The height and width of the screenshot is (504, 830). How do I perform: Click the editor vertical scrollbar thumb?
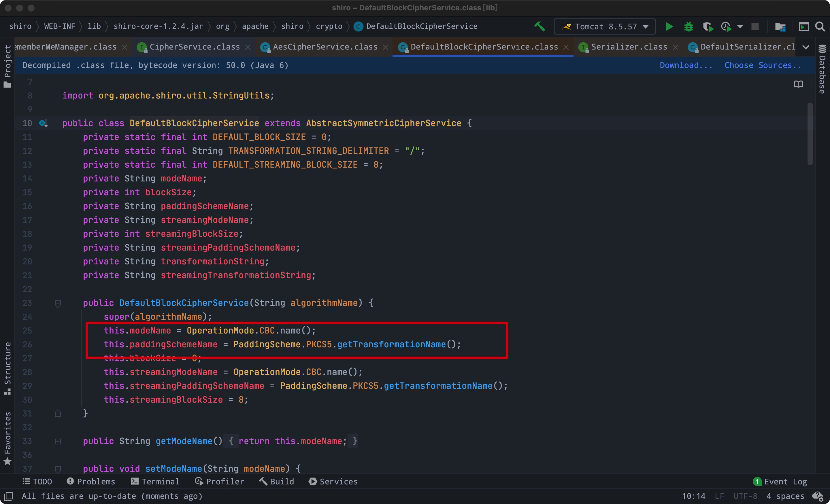tap(810, 134)
